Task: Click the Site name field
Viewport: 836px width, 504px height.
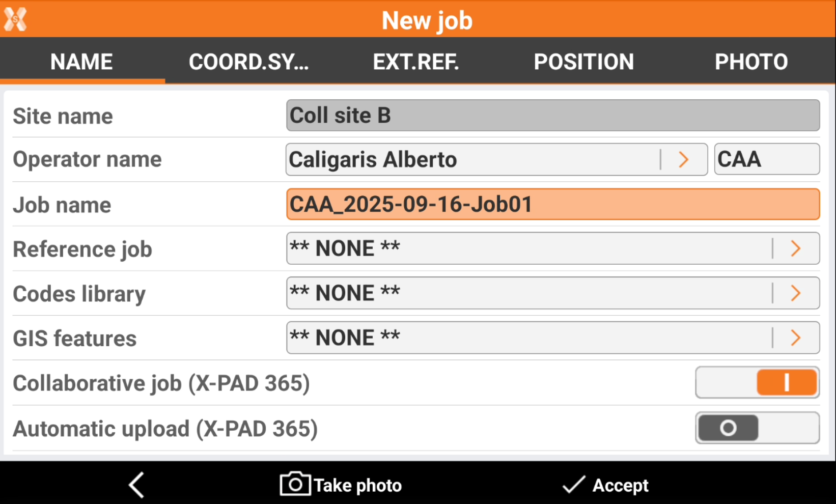Action: 552,116
